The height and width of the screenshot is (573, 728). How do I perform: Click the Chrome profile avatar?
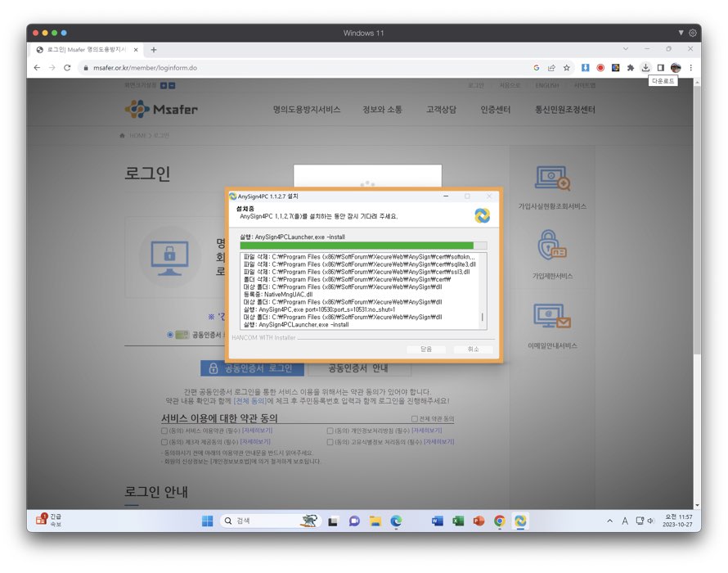tap(676, 68)
